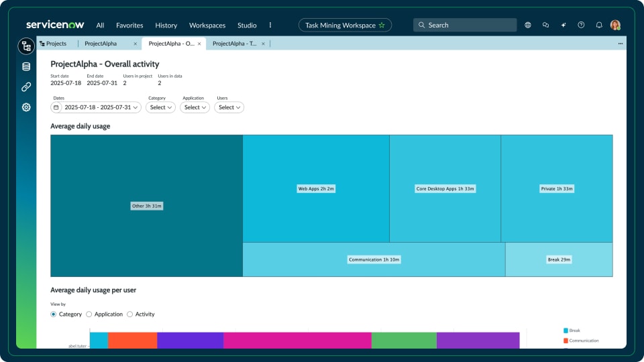Switch to the Projects tab
The image size is (644, 362).
54,44
